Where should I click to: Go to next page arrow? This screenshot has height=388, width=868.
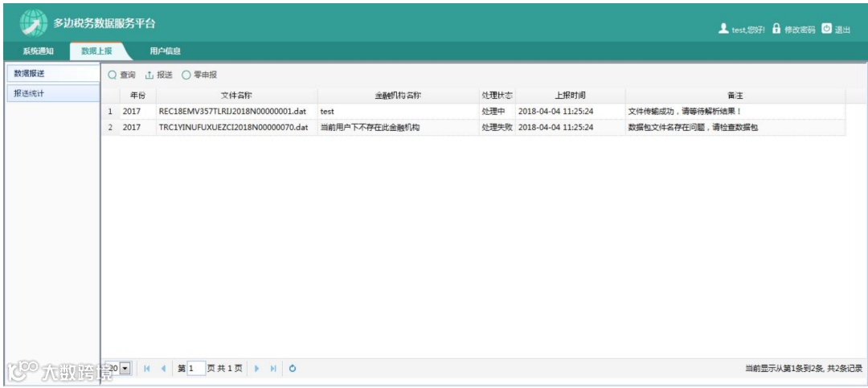click(256, 368)
